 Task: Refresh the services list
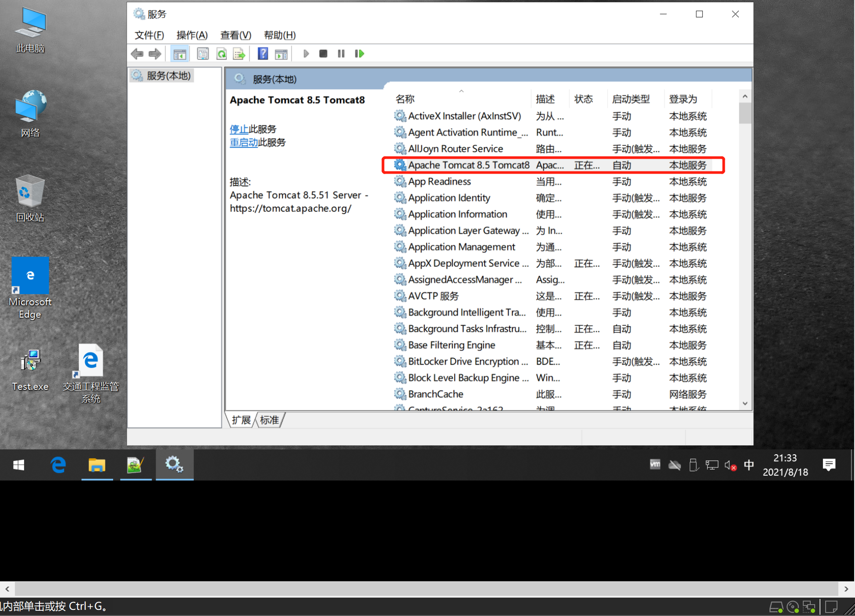tap(221, 53)
